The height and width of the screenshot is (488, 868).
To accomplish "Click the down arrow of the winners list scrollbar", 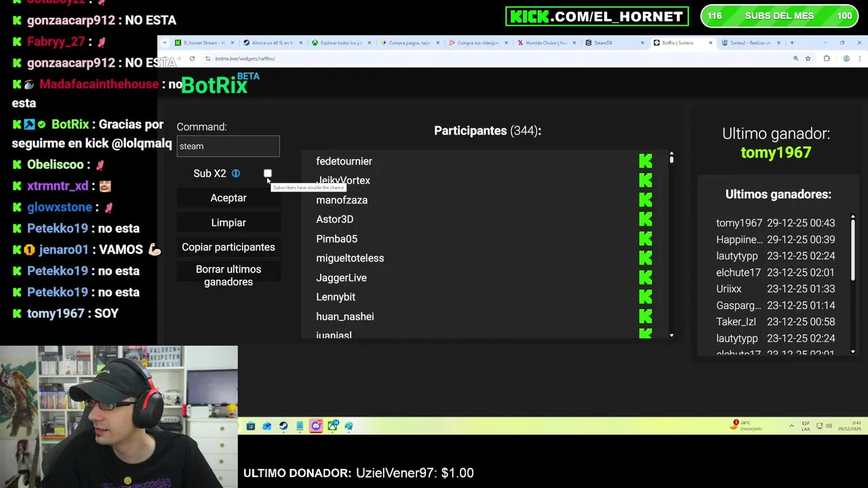I will 852,351.
